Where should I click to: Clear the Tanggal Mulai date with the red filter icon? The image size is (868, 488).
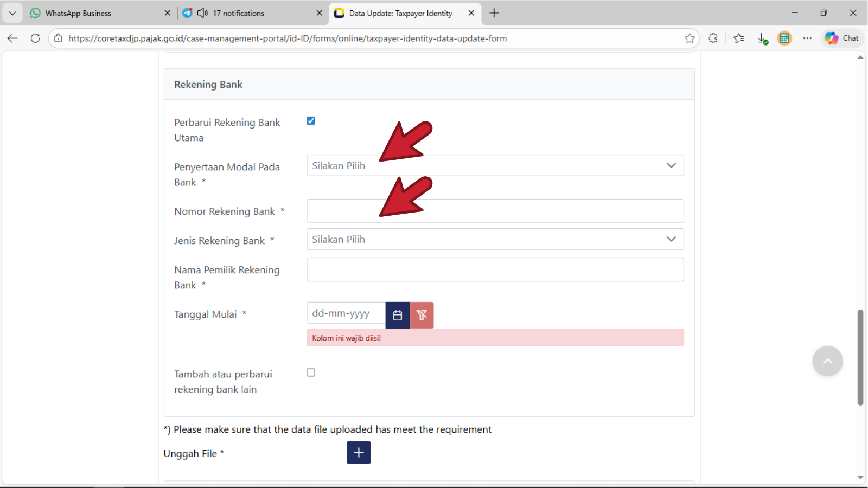(422, 315)
